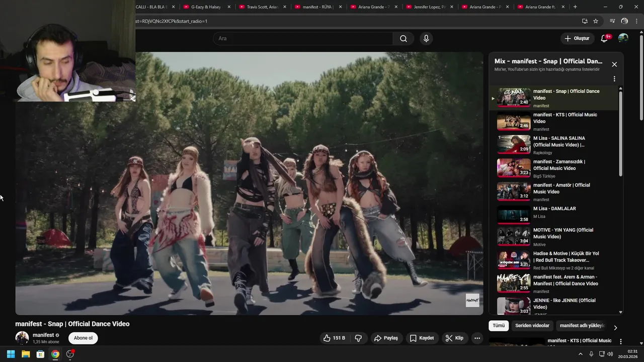Screen dimensions: 644x362
Task: Open the Windows Start menu
Action: [11, 354]
